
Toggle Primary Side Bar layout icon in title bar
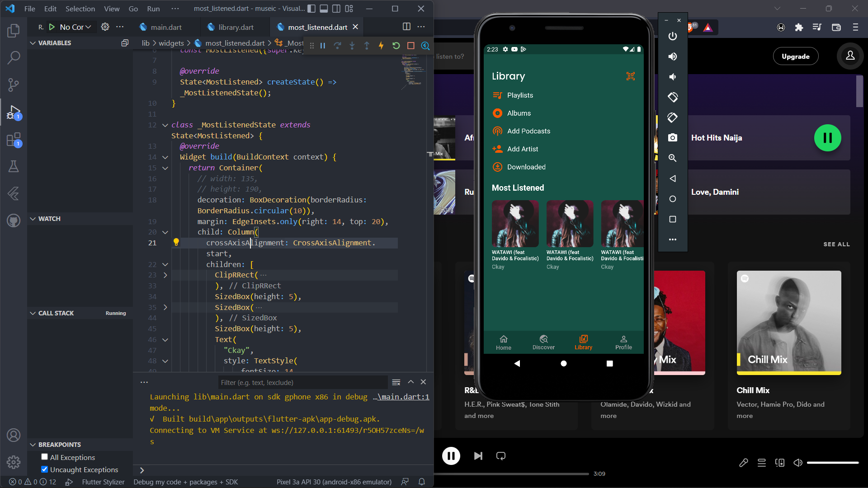click(311, 9)
